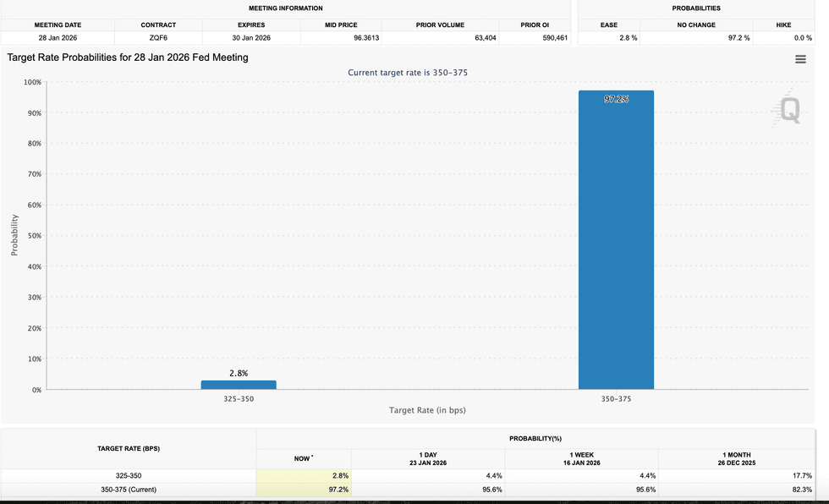Click the chart title Target Rate Probabilities
829x504 pixels.
pyautogui.click(x=127, y=58)
